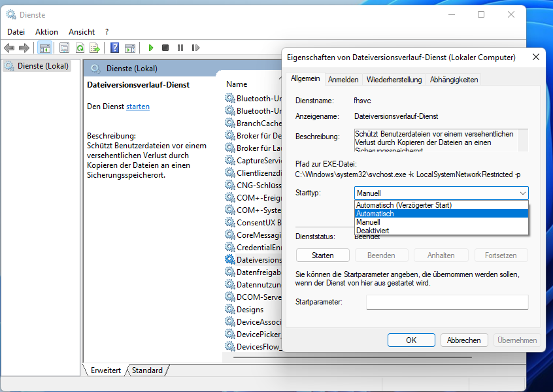The height and width of the screenshot is (392, 553).
Task: Click the Export list toolbar icon
Action: (x=95, y=48)
